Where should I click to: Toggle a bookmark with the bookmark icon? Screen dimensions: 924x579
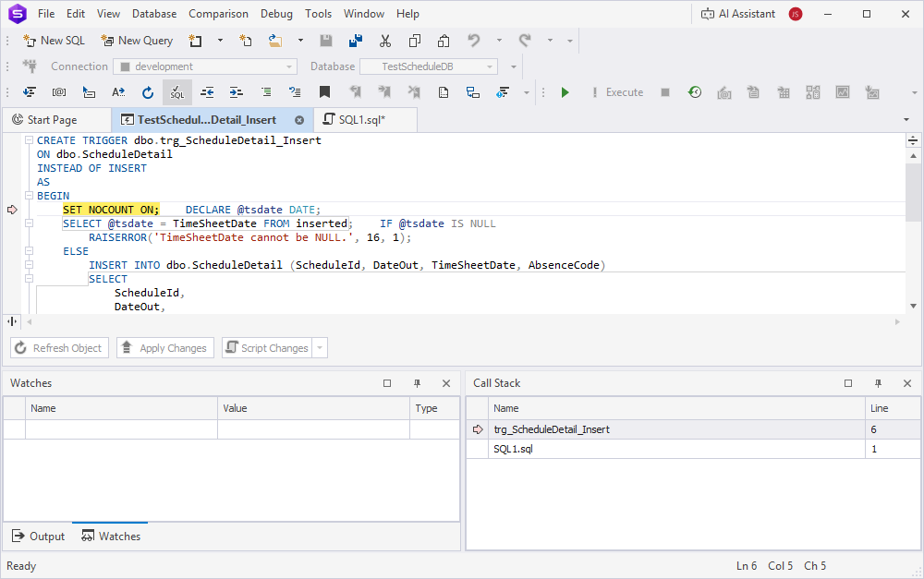(324, 92)
